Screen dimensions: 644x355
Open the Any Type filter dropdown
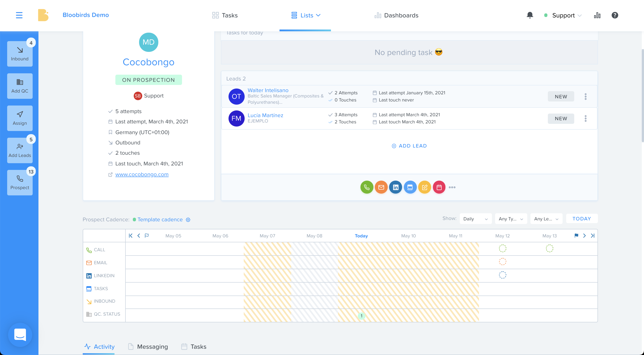511,219
